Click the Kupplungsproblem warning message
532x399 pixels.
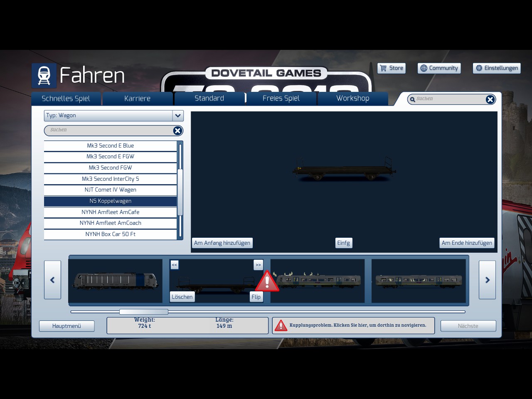coord(353,325)
